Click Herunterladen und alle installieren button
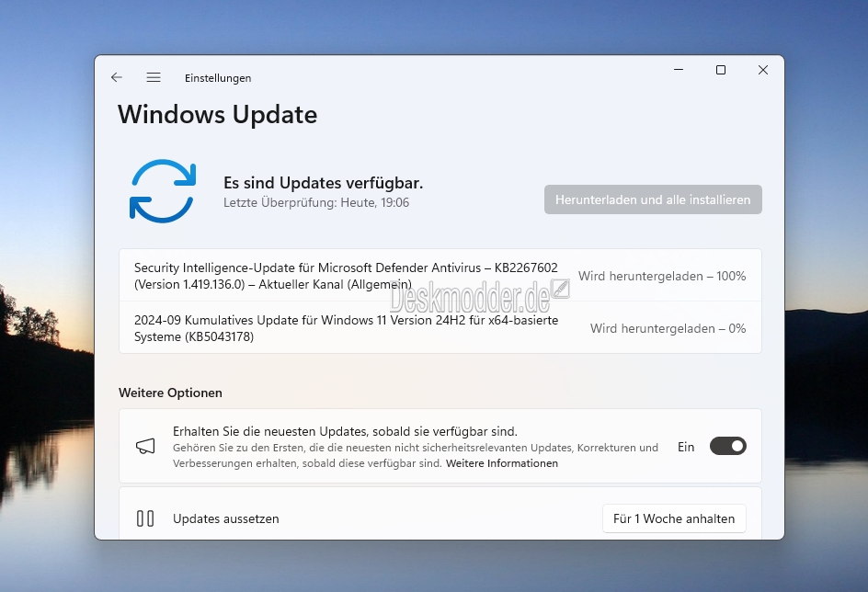 (653, 199)
